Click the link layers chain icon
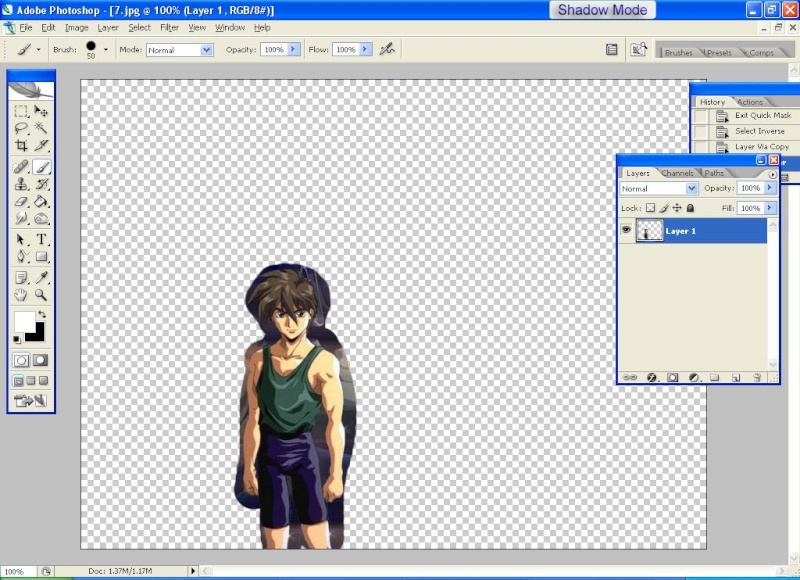 pyautogui.click(x=630, y=377)
